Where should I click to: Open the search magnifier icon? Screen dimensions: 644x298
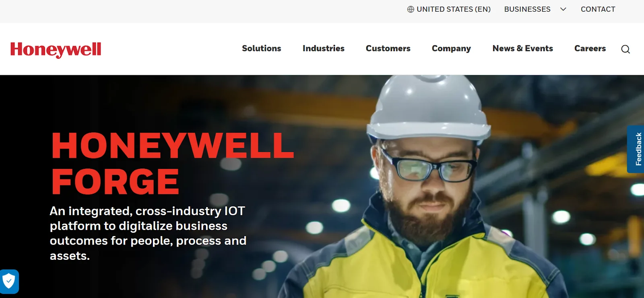pos(625,49)
